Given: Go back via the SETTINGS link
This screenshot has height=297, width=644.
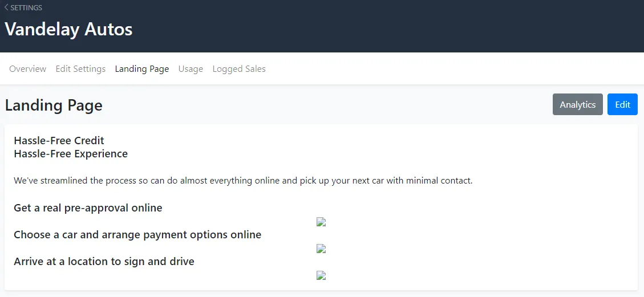Looking at the screenshot, I should click(x=26, y=8).
